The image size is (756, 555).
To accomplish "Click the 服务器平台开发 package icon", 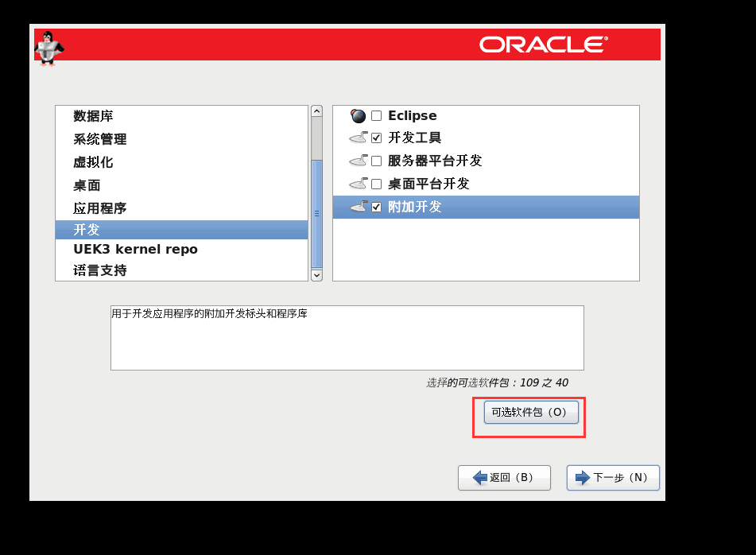I will (358, 161).
